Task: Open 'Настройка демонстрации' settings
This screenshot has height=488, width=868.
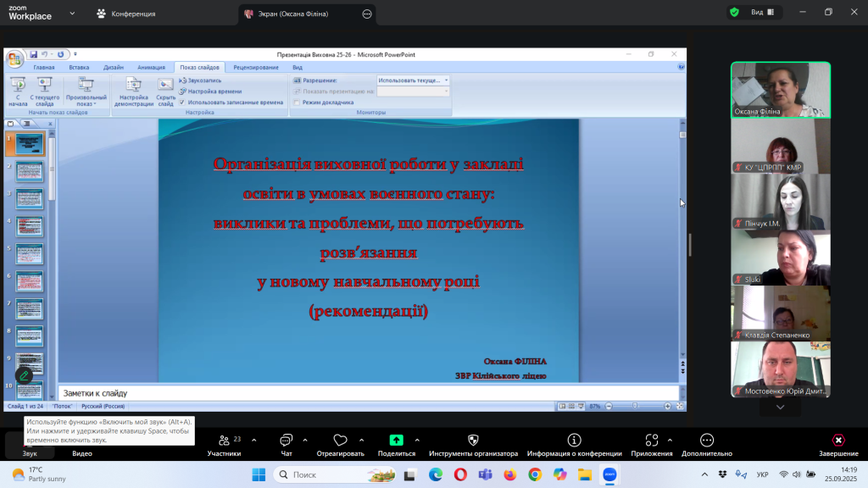Action: click(133, 89)
